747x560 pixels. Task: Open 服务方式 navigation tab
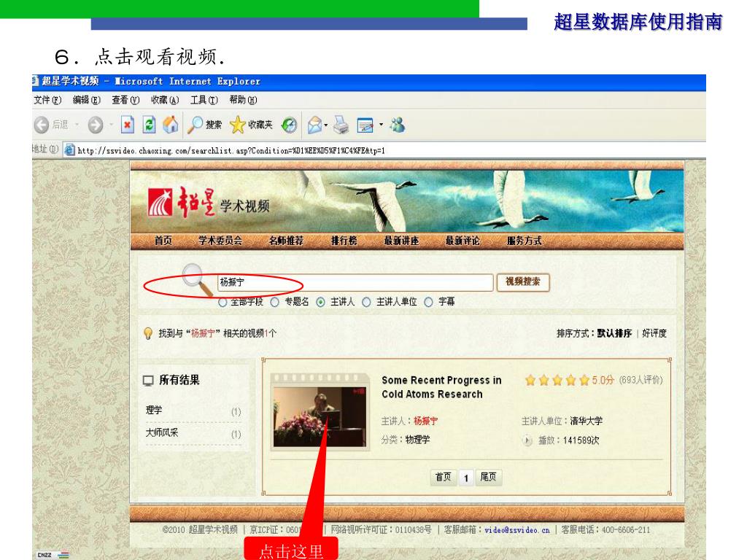coord(524,241)
